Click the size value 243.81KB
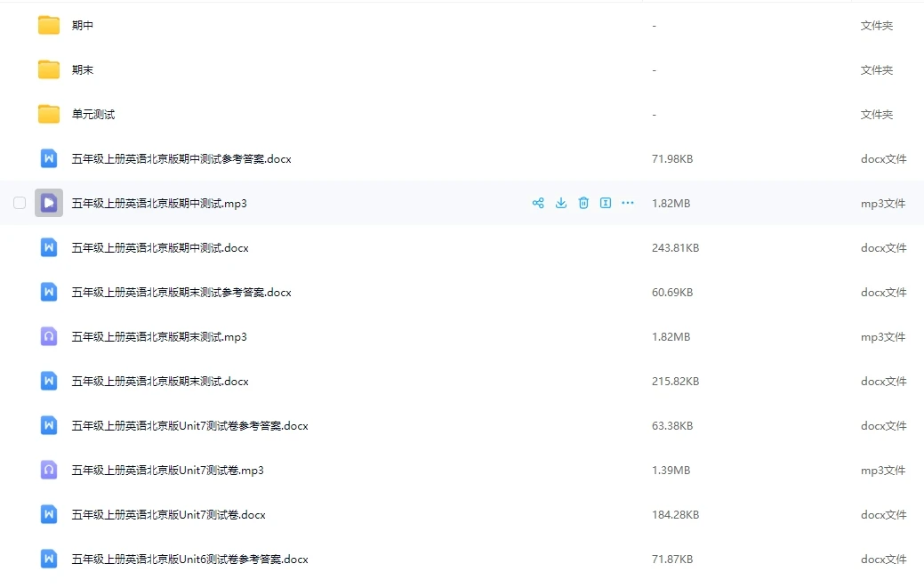This screenshot has width=924, height=588. tap(675, 248)
